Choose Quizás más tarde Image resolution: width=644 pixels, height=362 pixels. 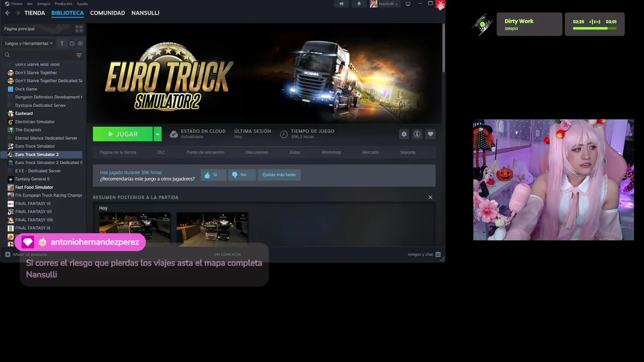pyautogui.click(x=279, y=175)
